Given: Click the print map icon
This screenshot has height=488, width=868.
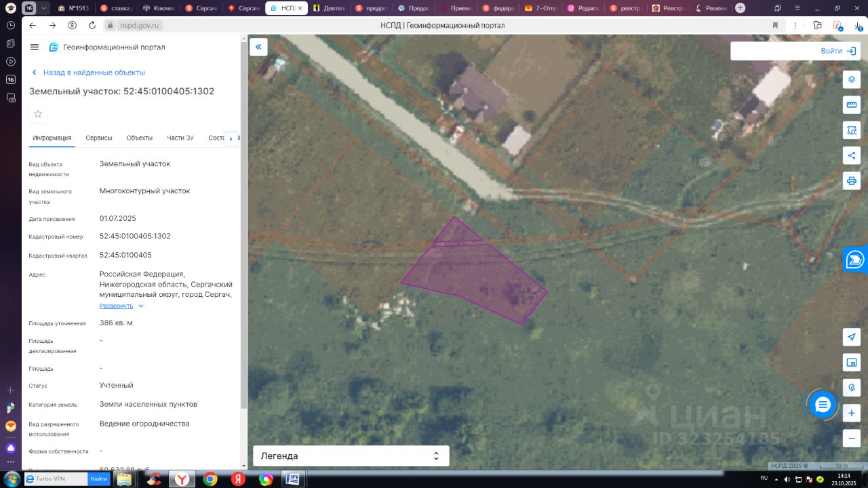Looking at the screenshot, I should pos(852,181).
